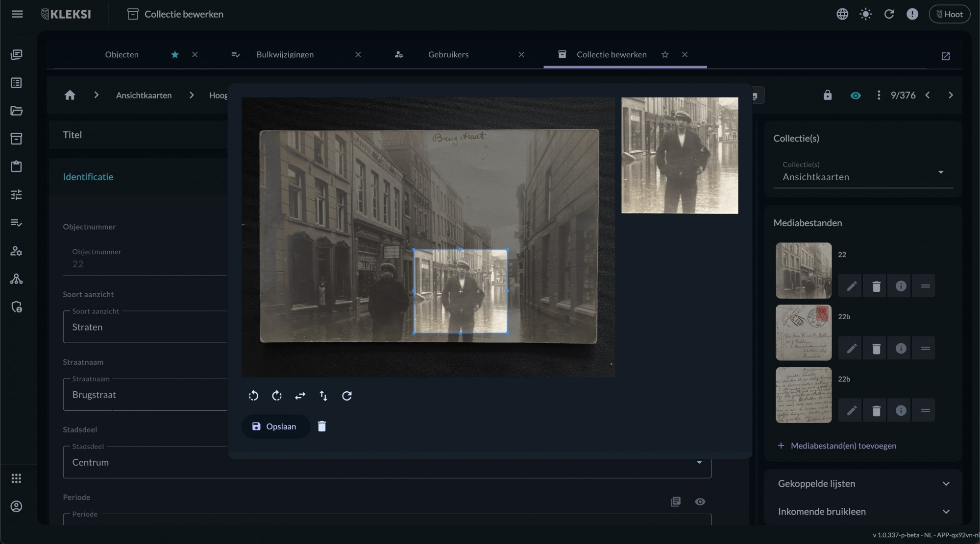Close the Bulkwijzigingen tab

tap(358, 54)
